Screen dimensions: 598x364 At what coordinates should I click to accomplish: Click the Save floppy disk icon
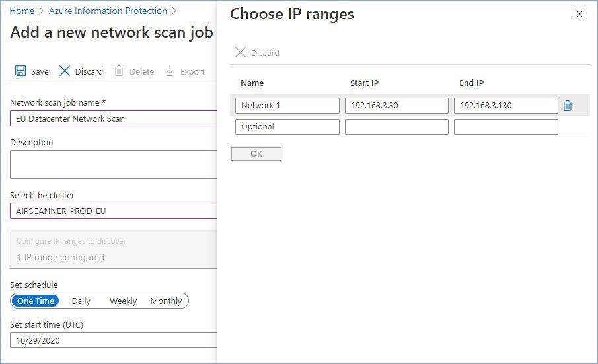tap(20, 71)
